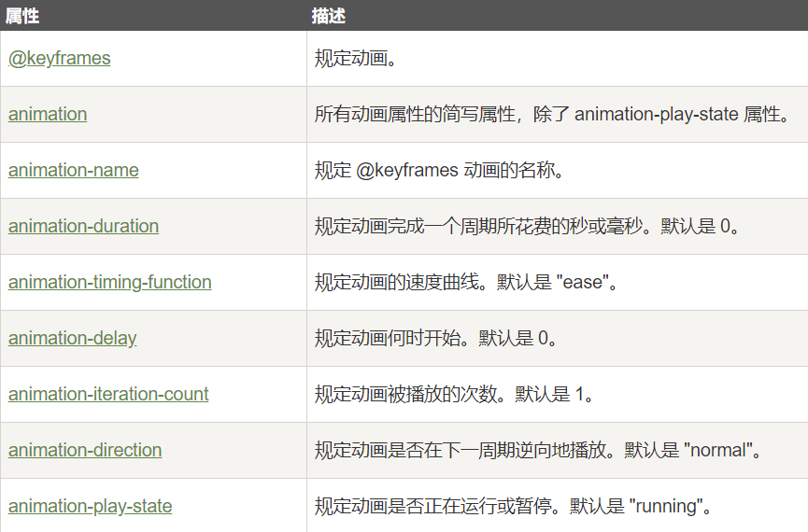Click the description 规定动画何时开始
The image size is (808, 532).
coord(436,339)
